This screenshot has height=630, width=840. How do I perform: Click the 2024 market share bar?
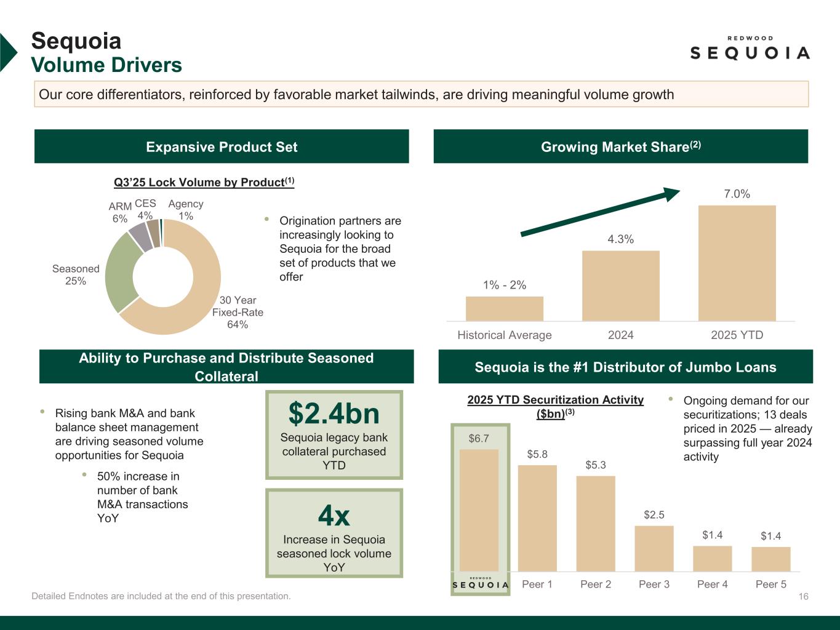(620, 285)
